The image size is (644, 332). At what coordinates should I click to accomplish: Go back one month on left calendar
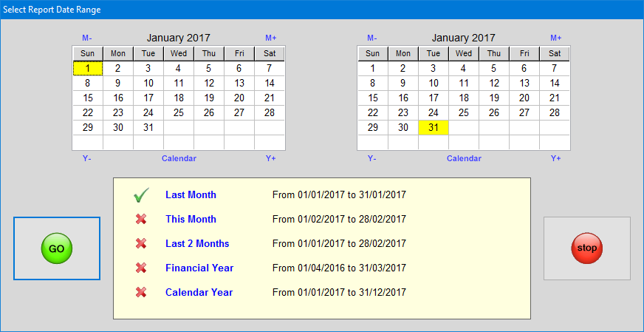point(87,38)
